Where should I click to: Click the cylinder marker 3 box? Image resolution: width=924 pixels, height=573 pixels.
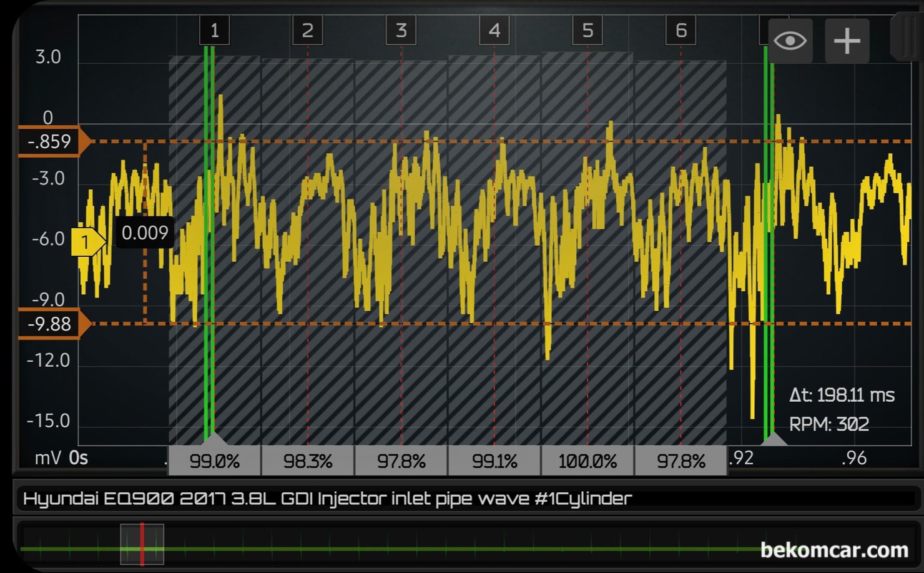coord(401,31)
